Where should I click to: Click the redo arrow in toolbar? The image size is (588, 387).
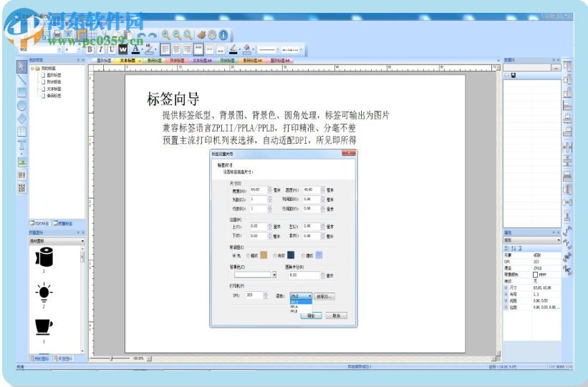pos(153,36)
